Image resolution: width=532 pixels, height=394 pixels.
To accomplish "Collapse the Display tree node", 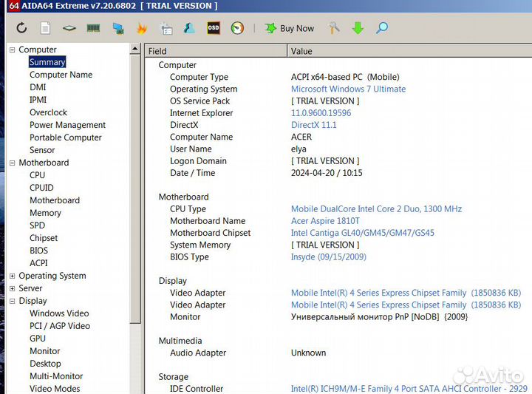I will pos(13,301).
